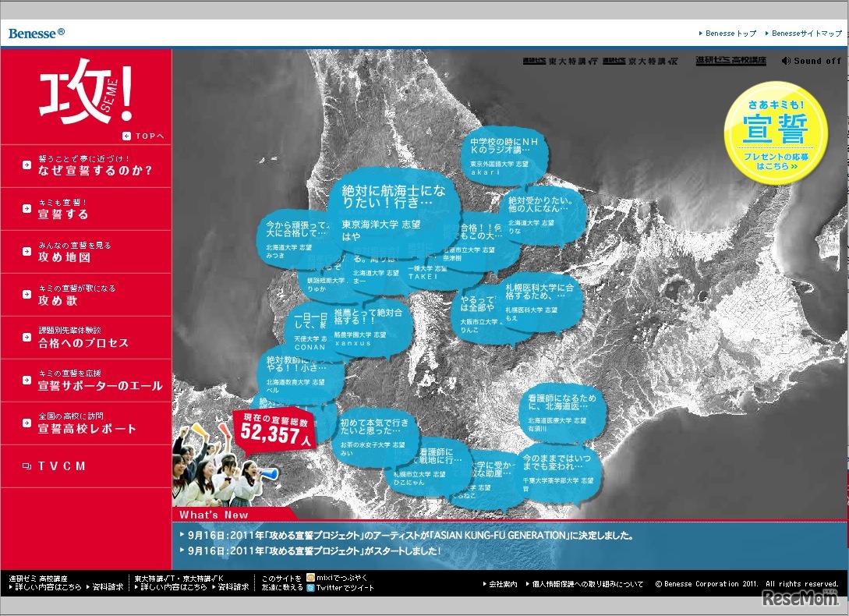Image resolution: width=849 pixels, height=616 pixels.
Task: Select the 北海道大学 志望 りな speech bubble
Action: click(x=544, y=216)
